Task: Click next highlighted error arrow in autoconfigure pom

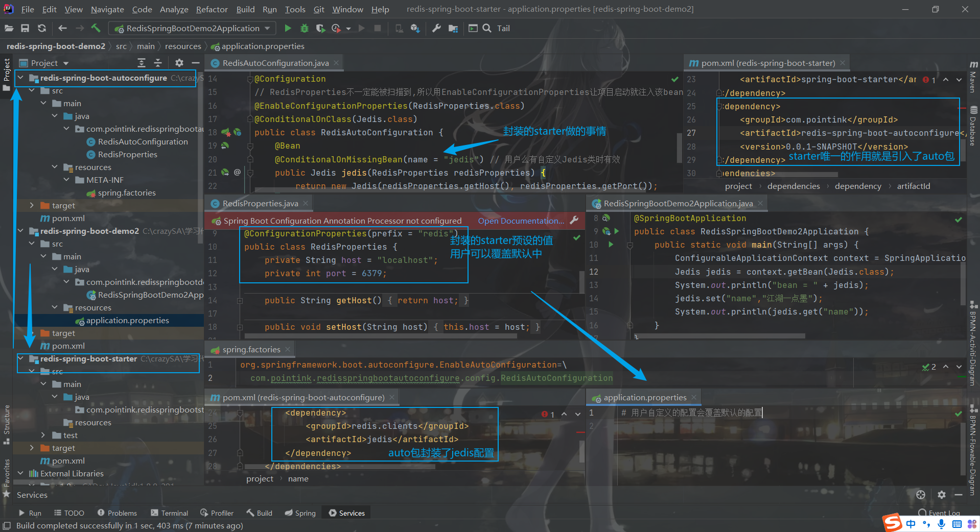Action: 578,414
